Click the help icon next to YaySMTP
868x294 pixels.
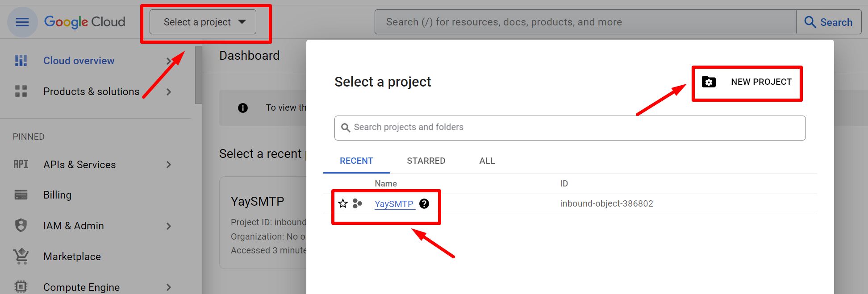(x=424, y=204)
